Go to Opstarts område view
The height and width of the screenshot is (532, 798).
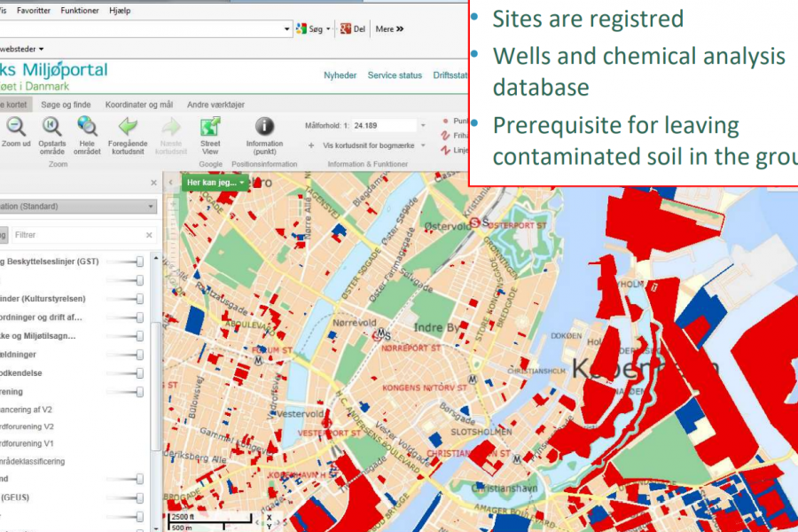coord(51,127)
